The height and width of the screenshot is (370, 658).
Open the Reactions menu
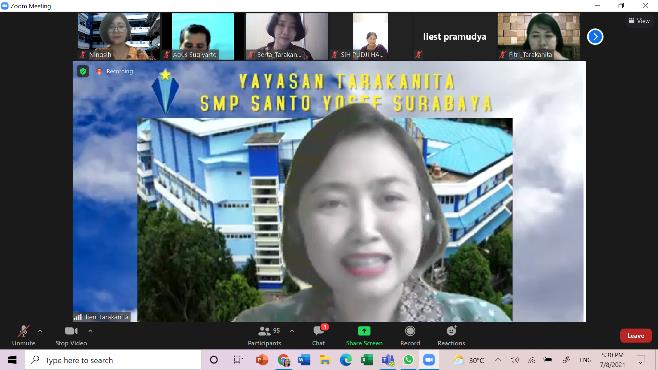pyautogui.click(x=452, y=336)
